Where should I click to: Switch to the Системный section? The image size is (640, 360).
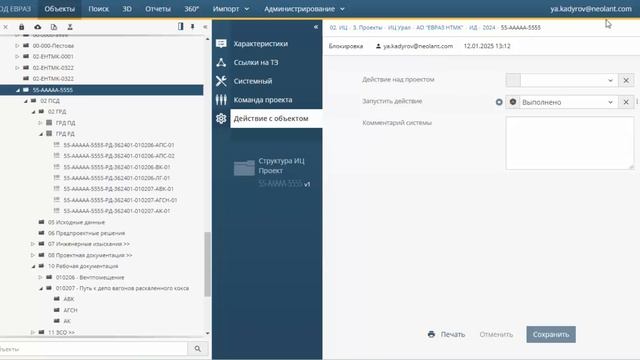pyautogui.click(x=253, y=81)
